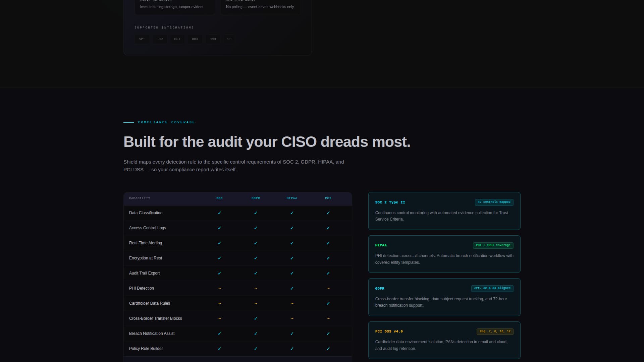
Task: Click the GDPR checkmark for Data Classification
Action: pos(256,213)
